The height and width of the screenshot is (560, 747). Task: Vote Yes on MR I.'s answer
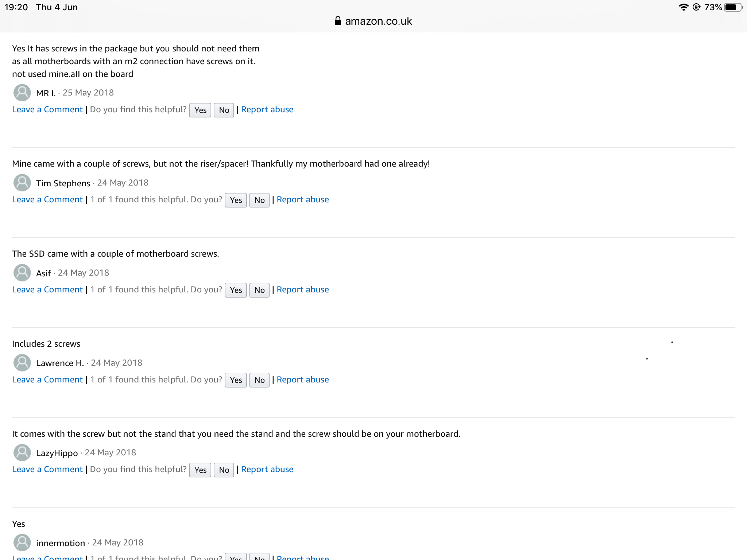[x=200, y=110]
